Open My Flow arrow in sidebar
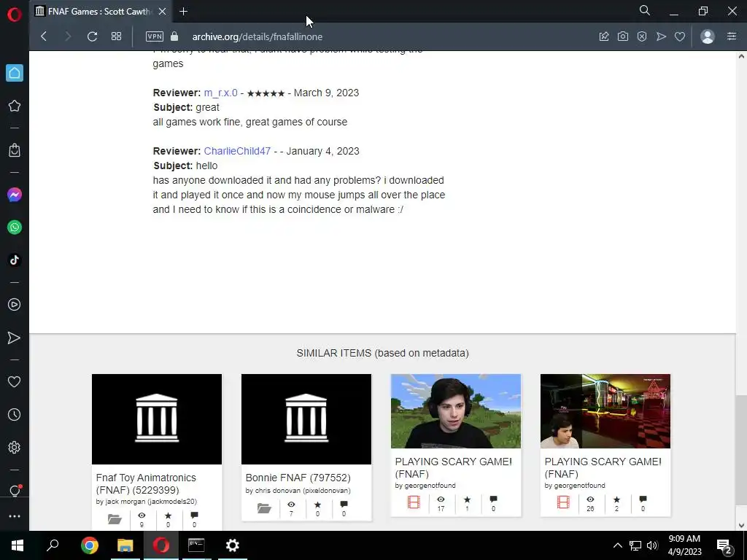Image resolution: width=747 pixels, height=560 pixels. [x=15, y=338]
